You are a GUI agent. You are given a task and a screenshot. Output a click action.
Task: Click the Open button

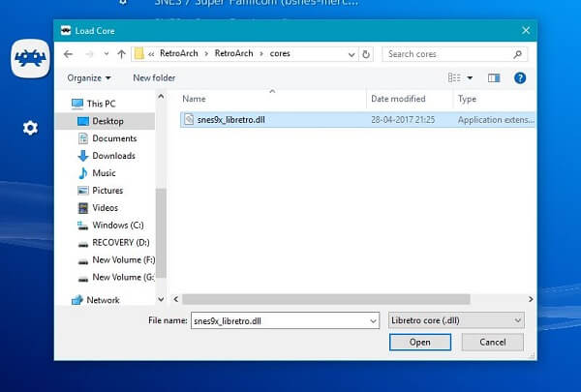tap(420, 342)
